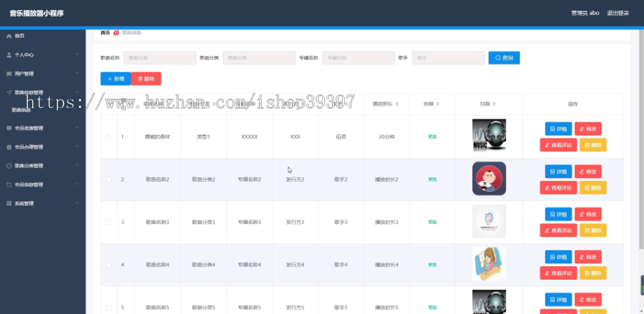
Task: Open 详情 for row 2 歌曲名称2
Action: pyautogui.click(x=558, y=171)
